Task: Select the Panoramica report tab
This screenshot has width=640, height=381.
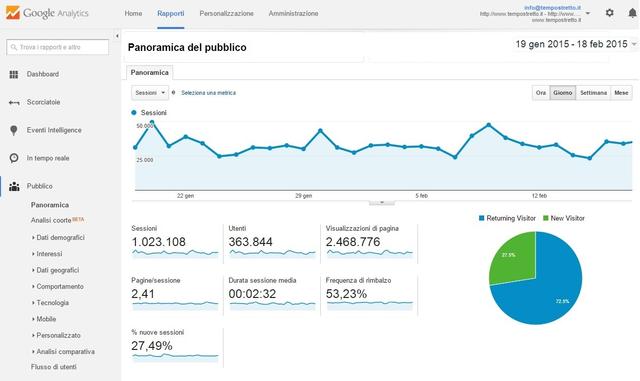Action: pos(149,73)
